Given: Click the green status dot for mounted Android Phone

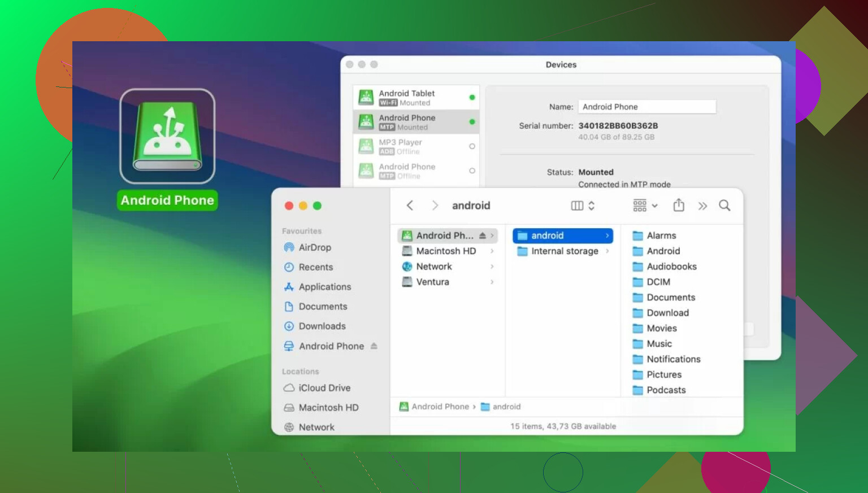Looking at the screenshot, I should coord(472,121).
